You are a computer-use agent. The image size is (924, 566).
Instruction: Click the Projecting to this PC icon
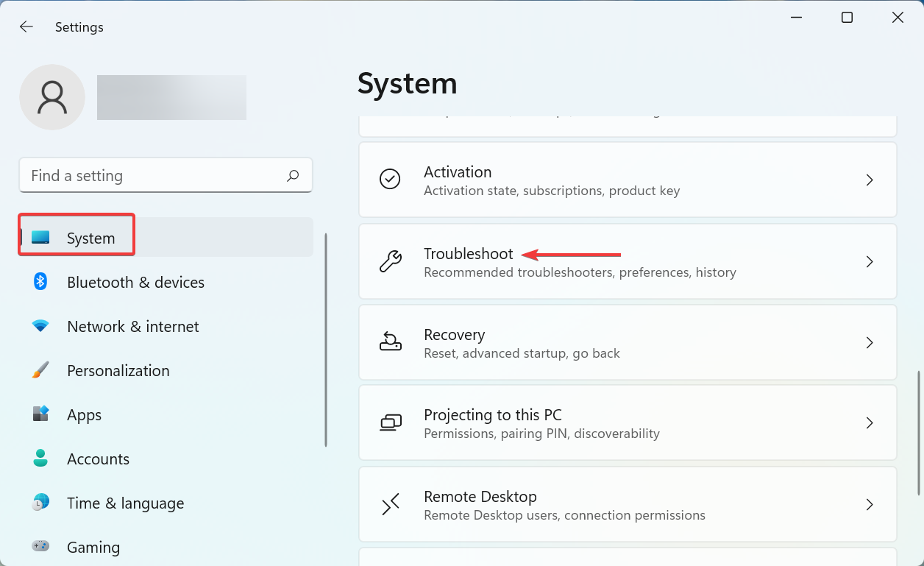391,423
